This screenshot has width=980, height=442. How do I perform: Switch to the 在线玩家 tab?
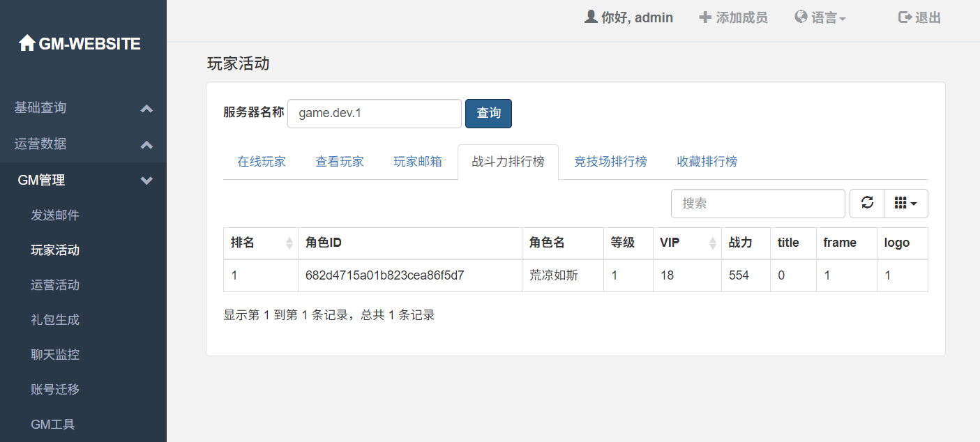(x=262, y=162)
